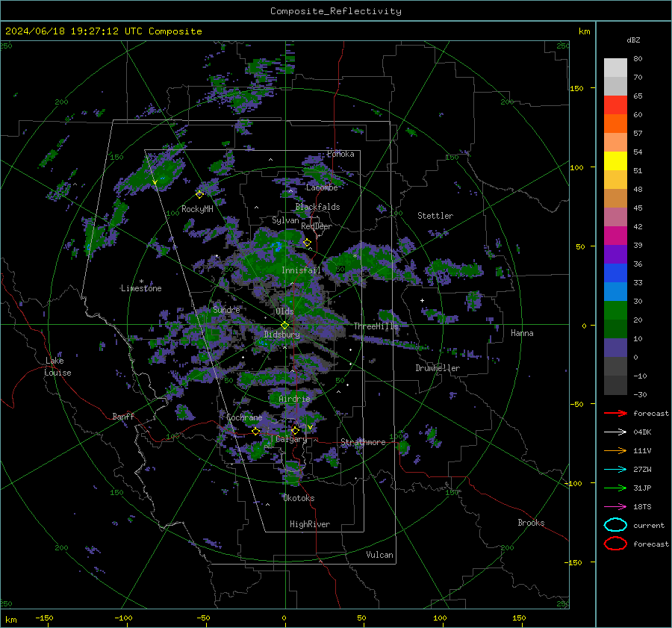Viewport: 672px width, 628px height.
Task: Click the Calgary city label
Action: (291, 439)
